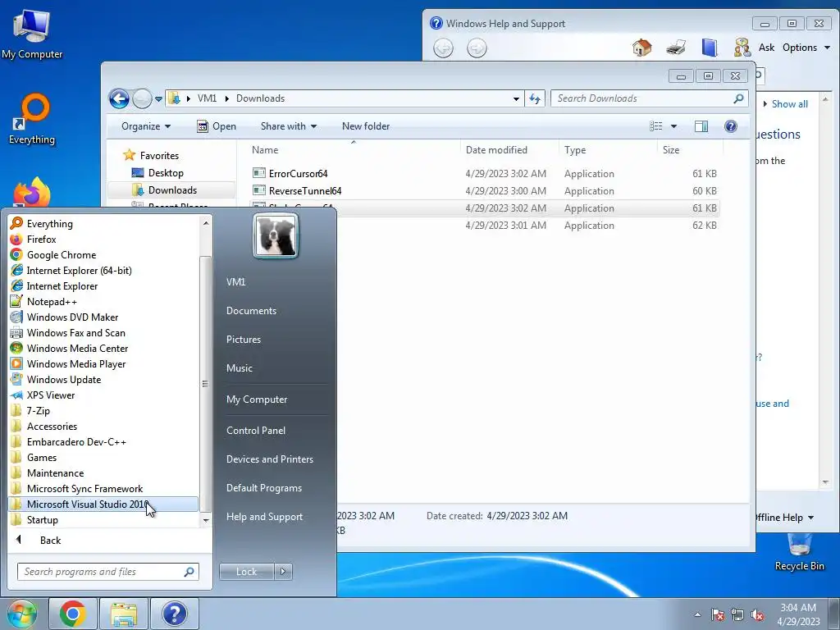Click the Lock button
840x630 pixels.
pyautogui.click(x=246, y=572)
